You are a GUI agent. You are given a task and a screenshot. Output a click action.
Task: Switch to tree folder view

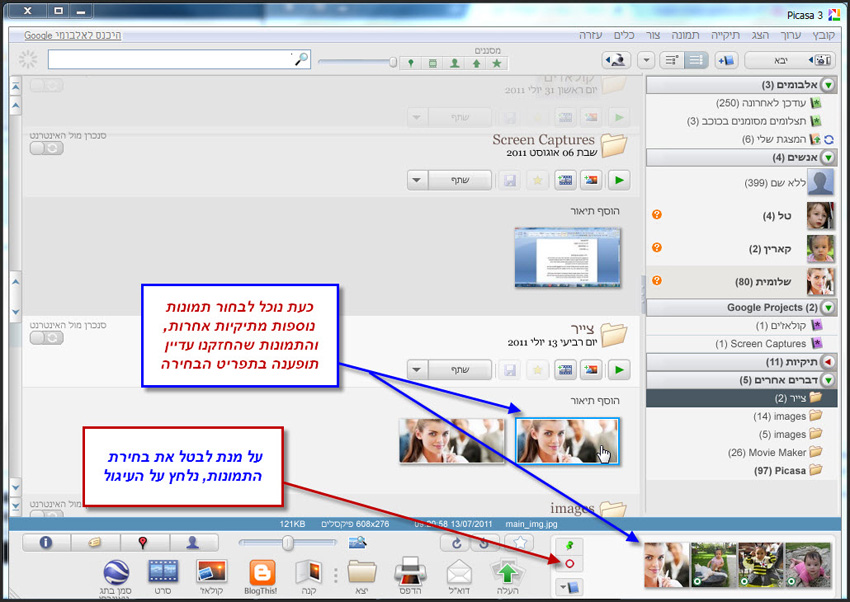pos(672,60)
